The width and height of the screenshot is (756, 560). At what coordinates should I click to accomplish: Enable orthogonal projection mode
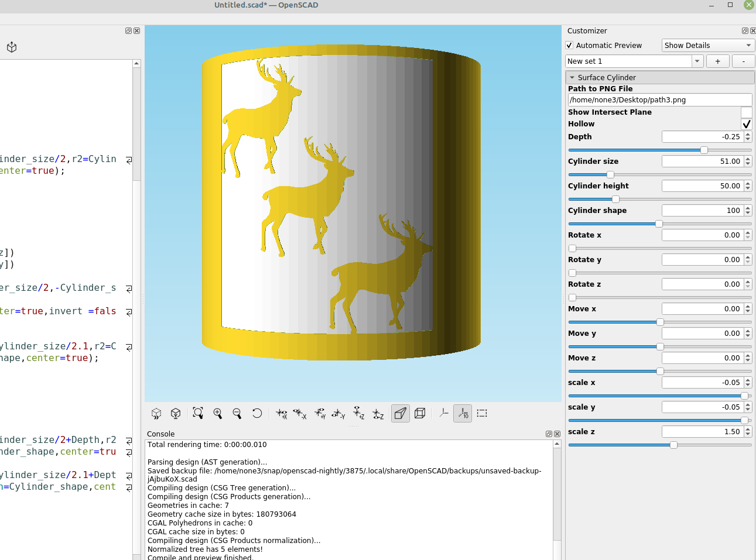[420, 413]
